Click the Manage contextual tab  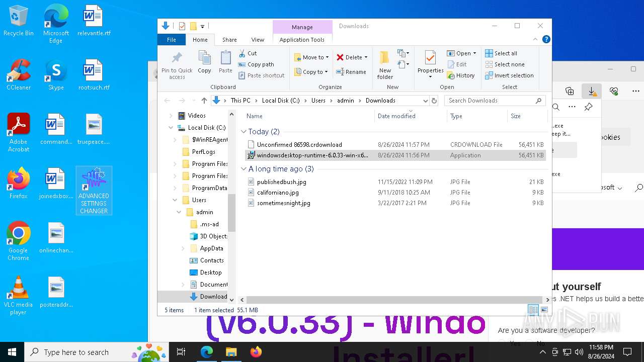pos(302,27)
